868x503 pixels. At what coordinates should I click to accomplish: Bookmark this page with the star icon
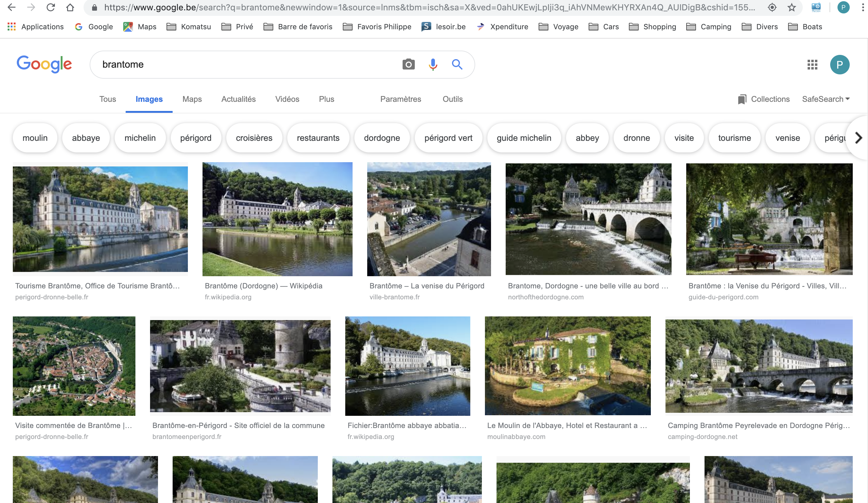(791, 7)
